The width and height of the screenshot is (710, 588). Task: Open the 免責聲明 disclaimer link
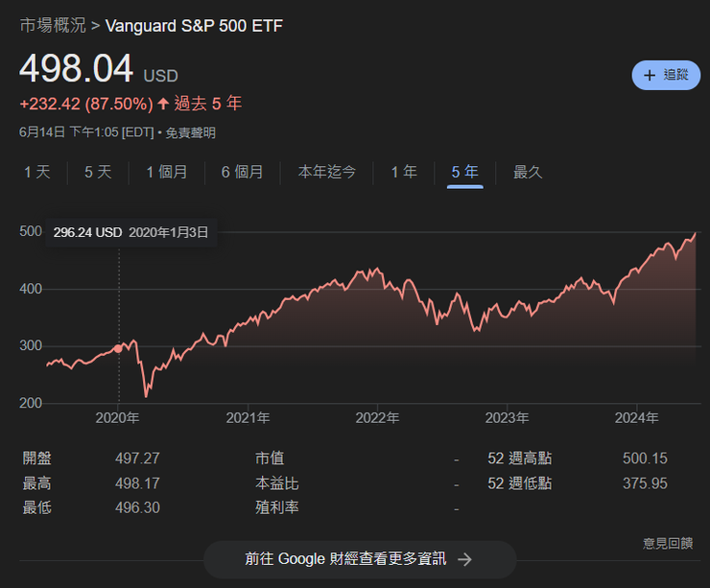190,132
